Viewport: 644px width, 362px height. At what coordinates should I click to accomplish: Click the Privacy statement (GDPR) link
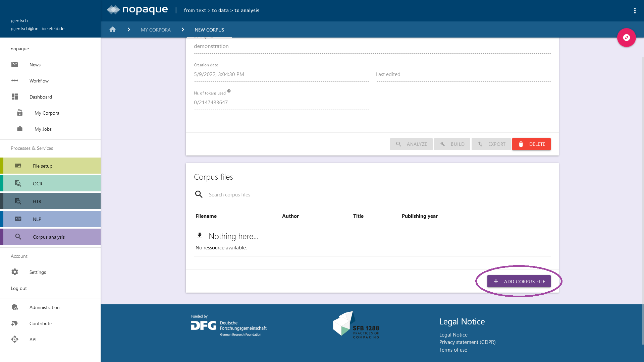click(x=467, y=342)
